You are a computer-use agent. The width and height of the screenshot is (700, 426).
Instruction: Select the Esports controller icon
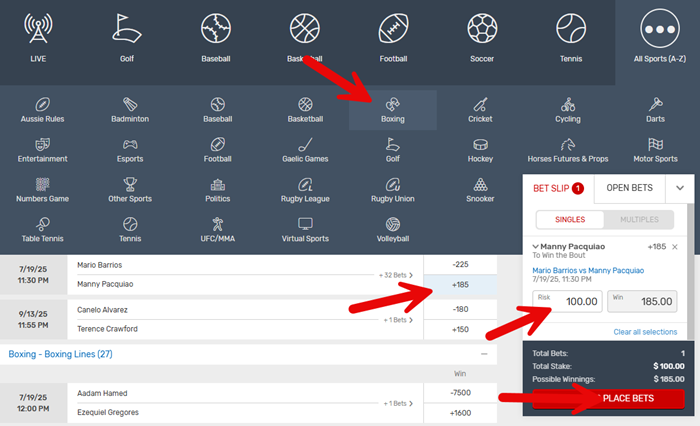(x=130, y=145)
